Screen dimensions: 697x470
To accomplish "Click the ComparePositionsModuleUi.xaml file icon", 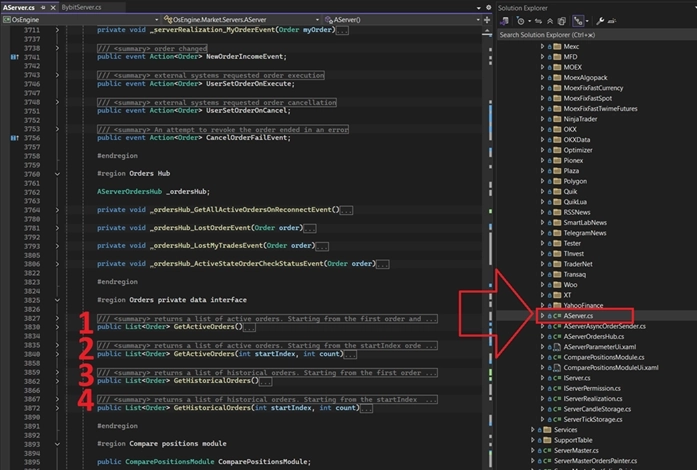I will point(555,367).
